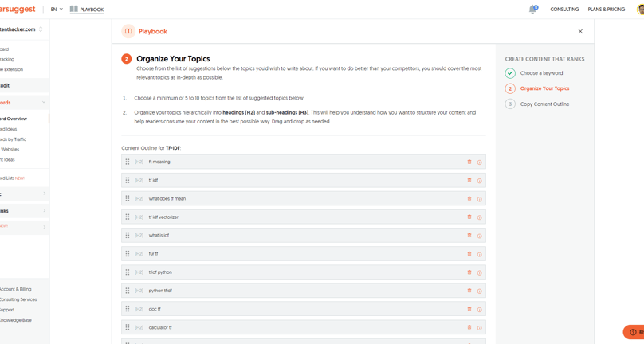Delete the 'python tfidf' topic
The height and width of the screenshot is (344, 644).
click(469, 291)
